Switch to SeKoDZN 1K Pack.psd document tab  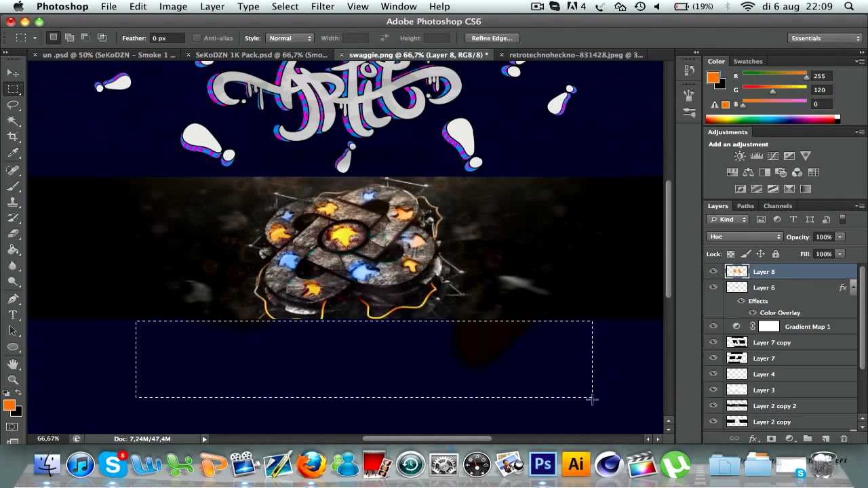tap(261, 54)
